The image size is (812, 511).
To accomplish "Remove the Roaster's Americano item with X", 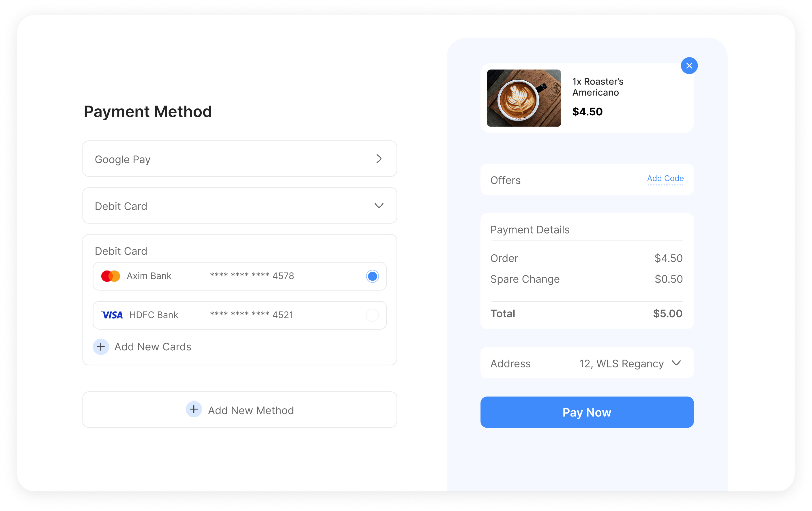I will click(689, 66).
